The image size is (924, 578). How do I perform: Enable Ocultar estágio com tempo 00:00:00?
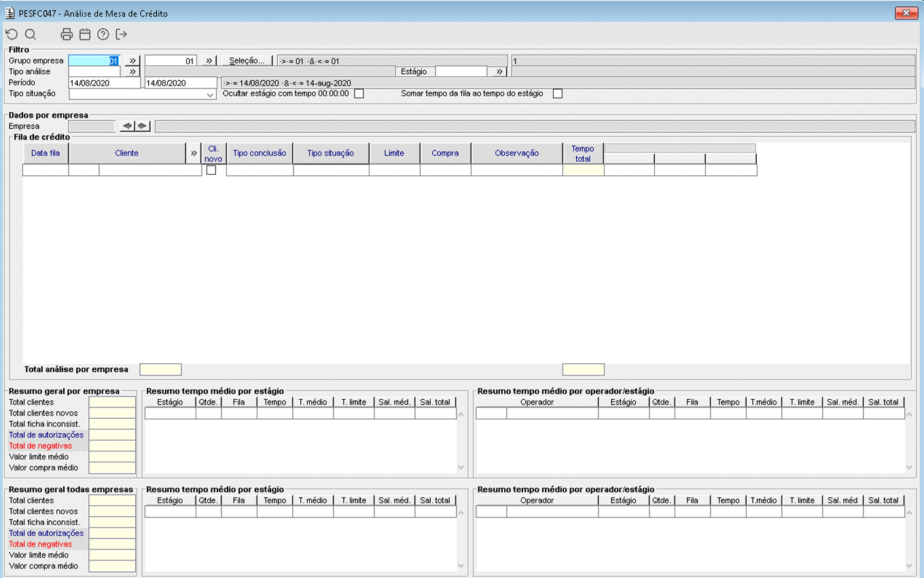click(359, 94)
